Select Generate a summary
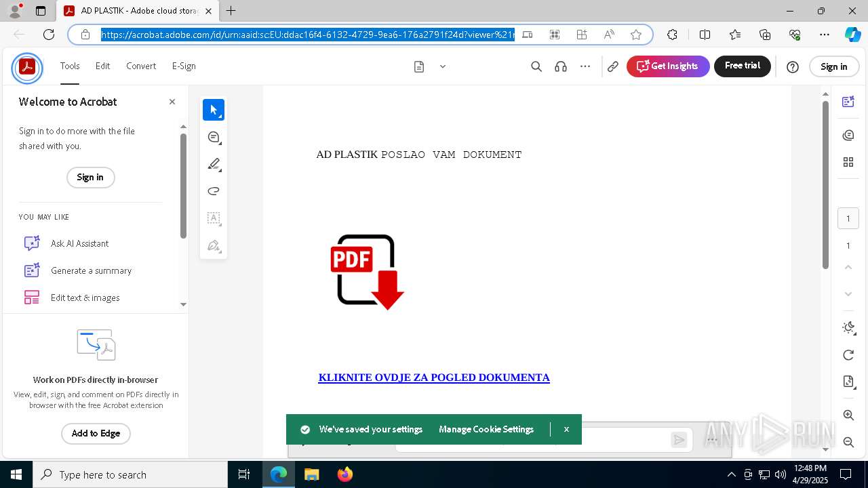 pyautogui.click(x=91, y=270)
